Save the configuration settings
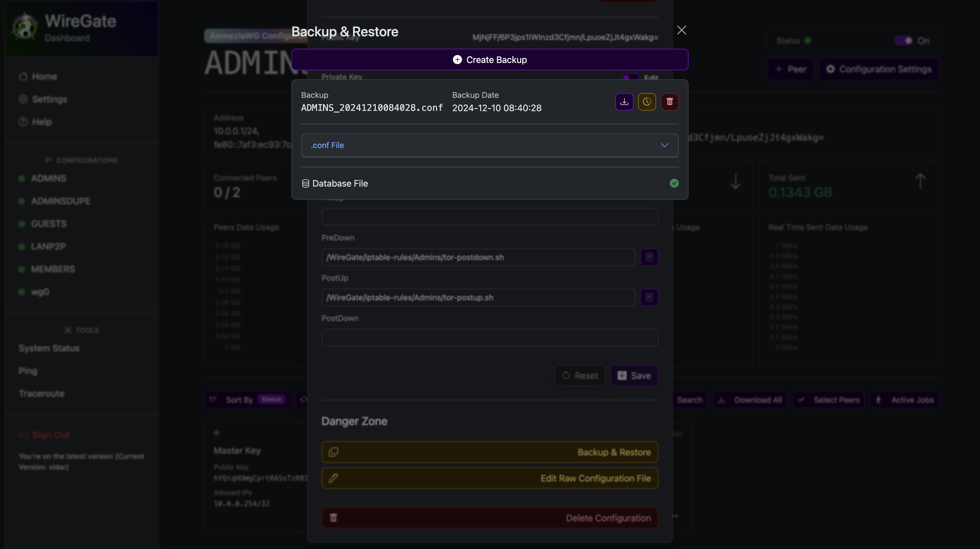 [634, 375]
